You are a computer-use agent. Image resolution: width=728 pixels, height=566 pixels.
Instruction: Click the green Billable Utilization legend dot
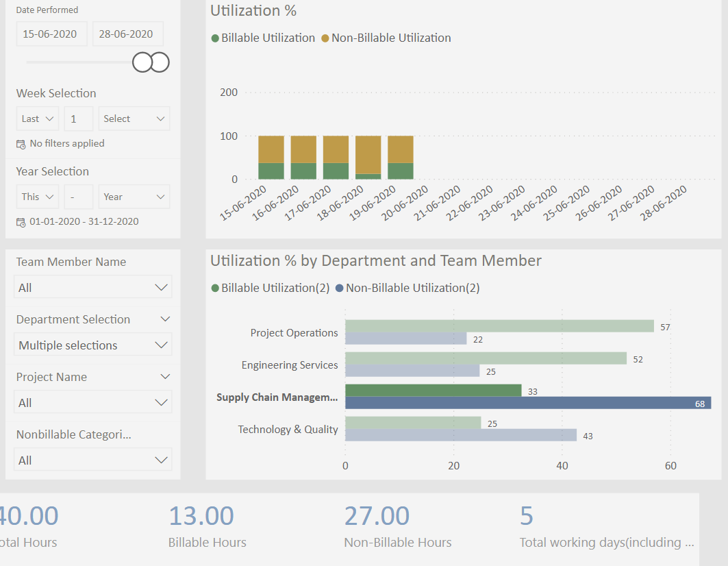[215, 38]
